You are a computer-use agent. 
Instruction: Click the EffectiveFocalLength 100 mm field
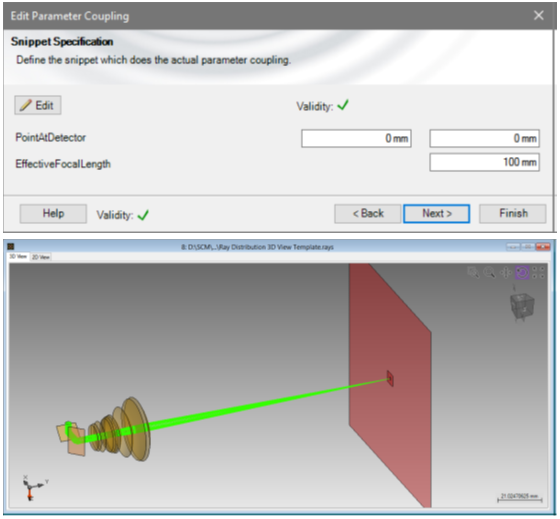(x=485, y=162)
